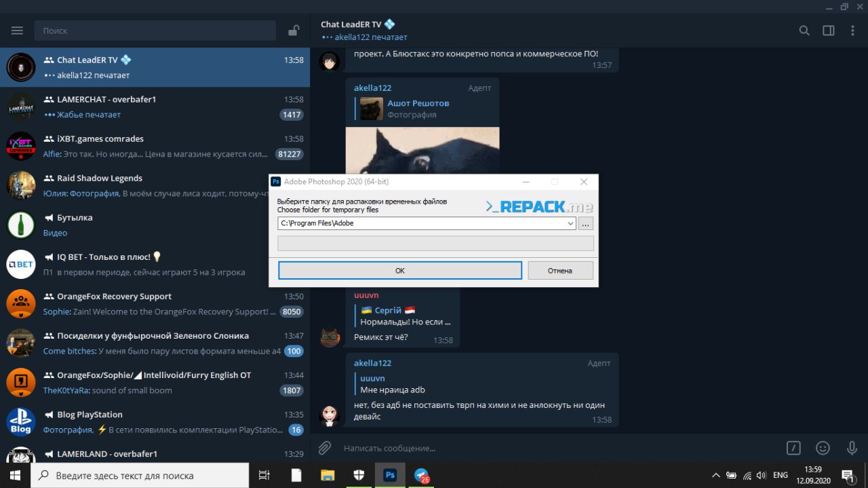Click the Telegram taskbar icon
868x488 pixels.
click(422, 476)
